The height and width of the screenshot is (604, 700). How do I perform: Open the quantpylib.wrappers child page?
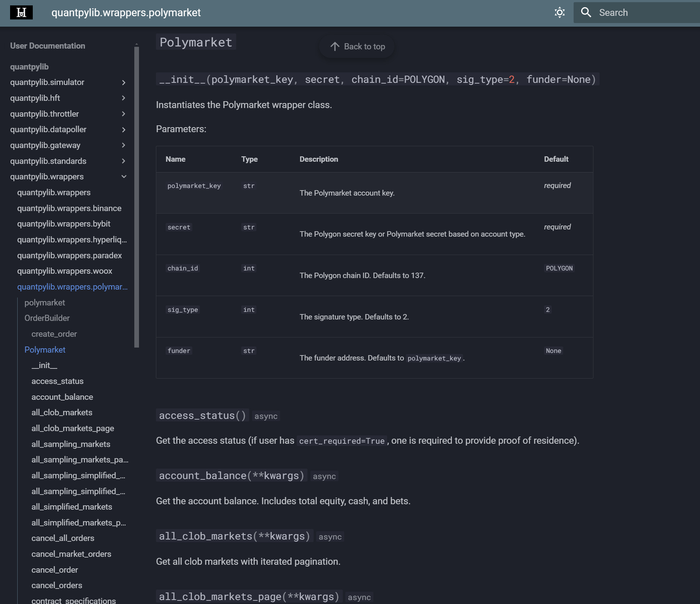pos(54,193)
